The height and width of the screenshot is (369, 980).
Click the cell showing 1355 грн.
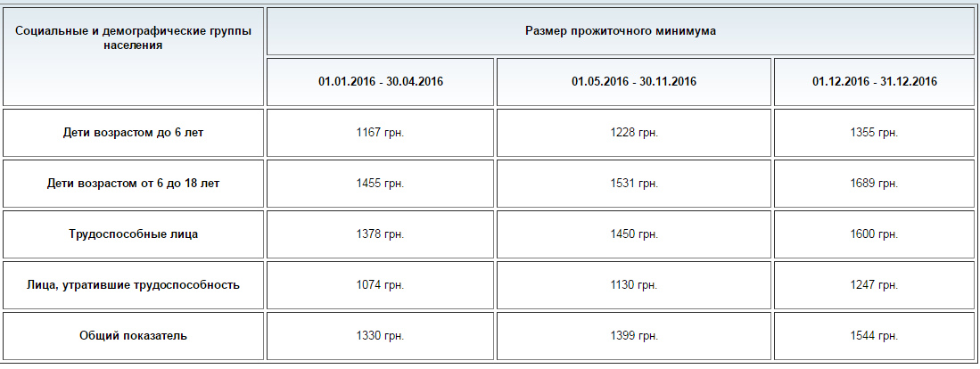874,133
